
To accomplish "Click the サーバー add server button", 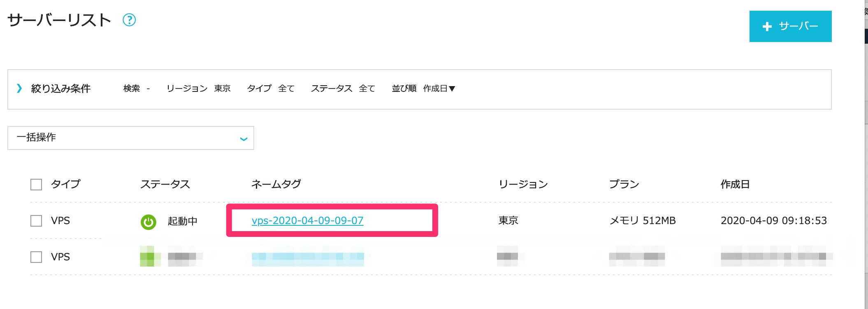I will [790, 26].
